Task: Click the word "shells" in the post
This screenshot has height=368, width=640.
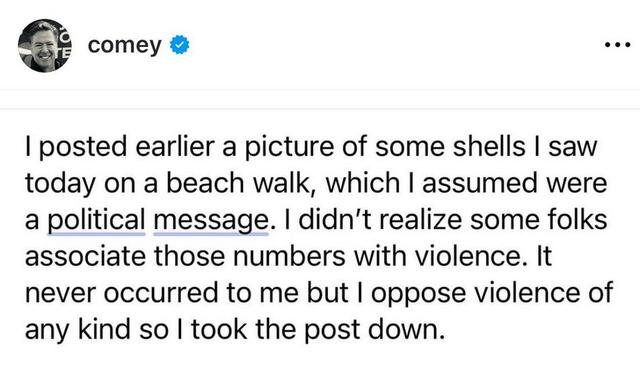Action: click(x=489, y=147)
